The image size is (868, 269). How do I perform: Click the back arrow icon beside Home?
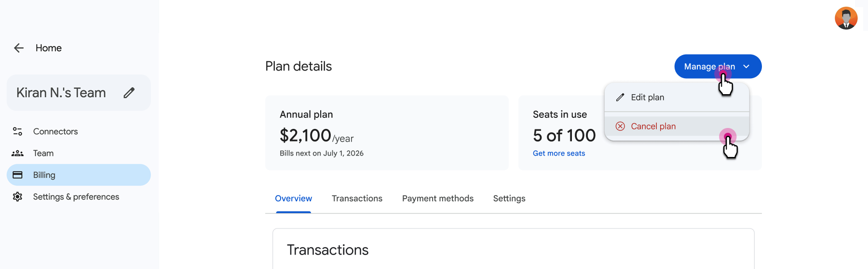[x=19, y=48]
